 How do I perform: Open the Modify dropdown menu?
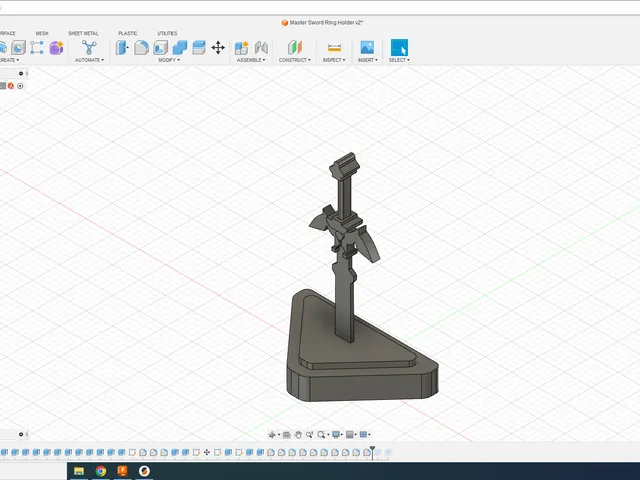pyautogui.click(x=169, y=60)
